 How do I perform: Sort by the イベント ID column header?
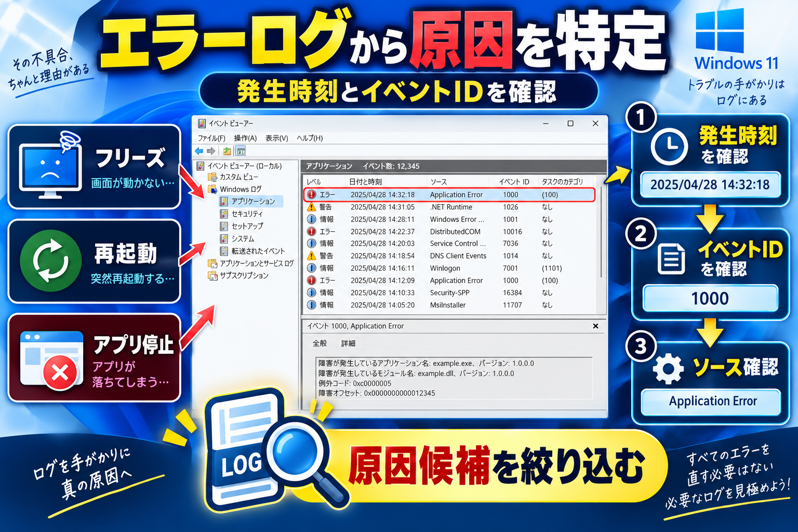tap(514, 182)
